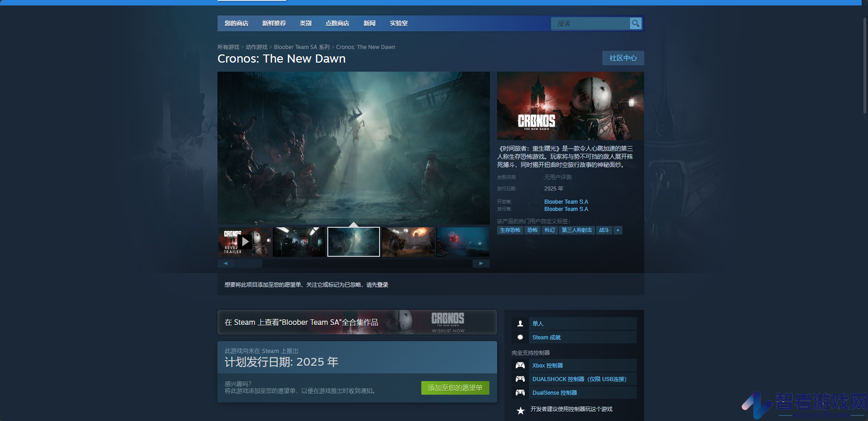Click the DUALSHOCK controller gamepad icon

[x=520, y=379]
